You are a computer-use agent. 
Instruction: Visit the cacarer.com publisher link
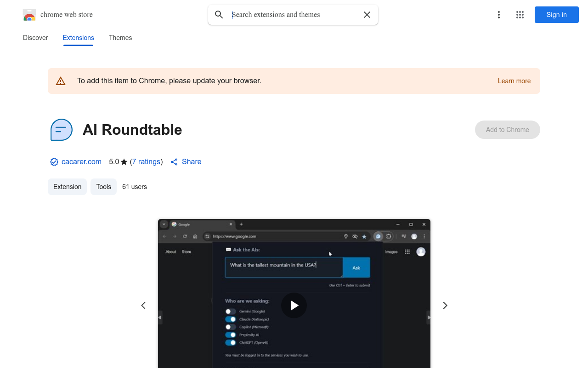[81, 162]
